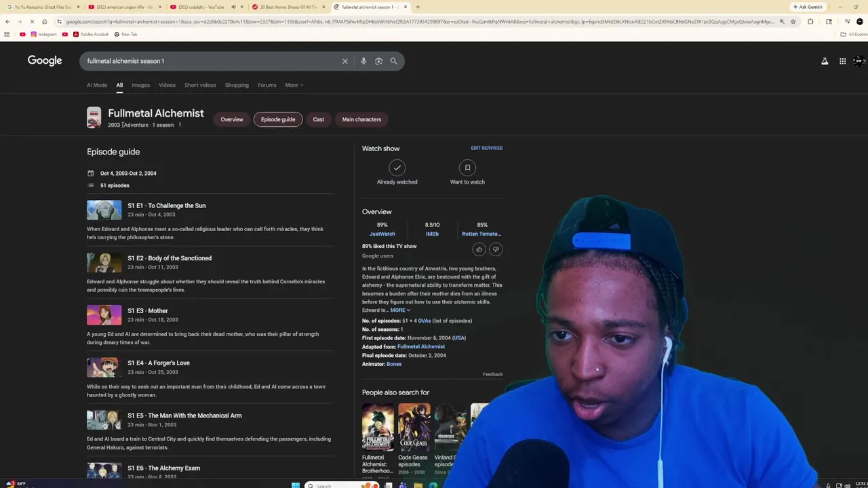This screenshot has height=488, width=868.
Task: Select the Overview chip
Action: (x=231, y=119)
